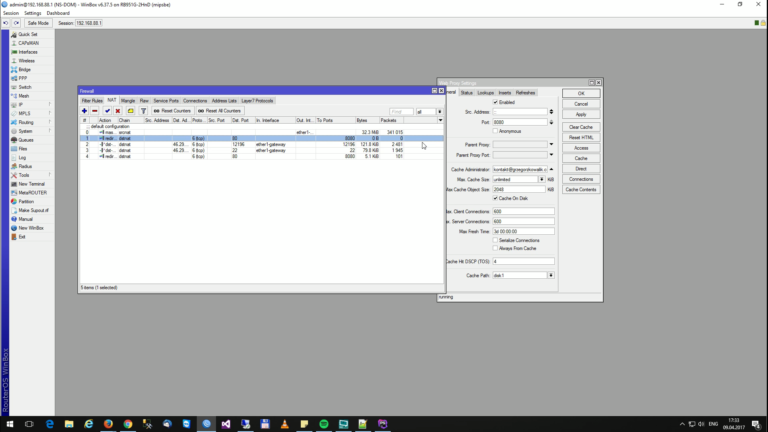
Task: Open Files in sidebar
Action: coord(23,149)
